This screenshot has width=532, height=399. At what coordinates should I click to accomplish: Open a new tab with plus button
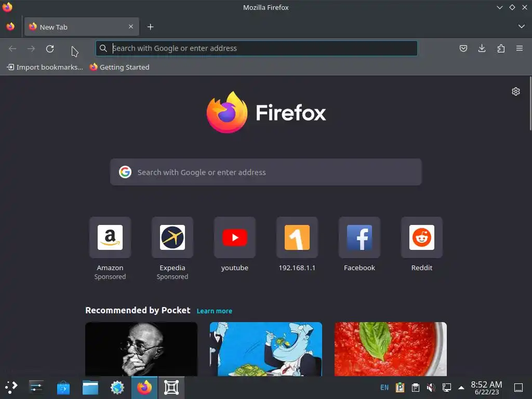[150, 27]
